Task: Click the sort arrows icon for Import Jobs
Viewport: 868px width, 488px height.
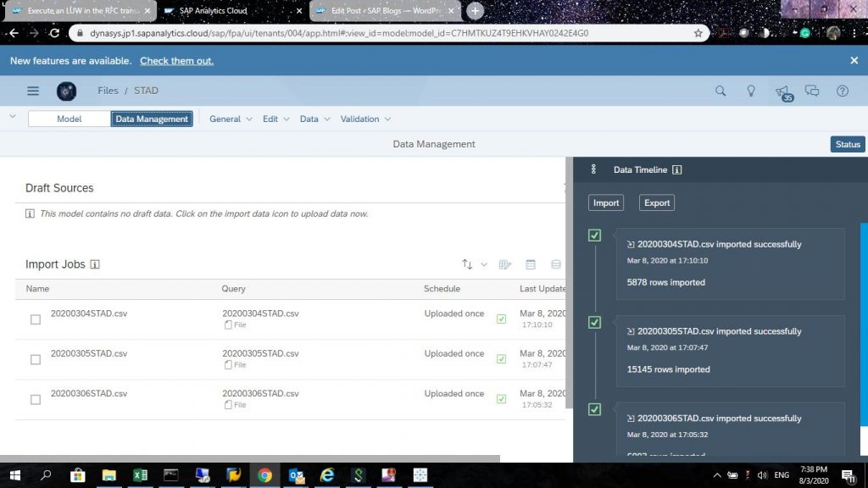Action: 467,264
